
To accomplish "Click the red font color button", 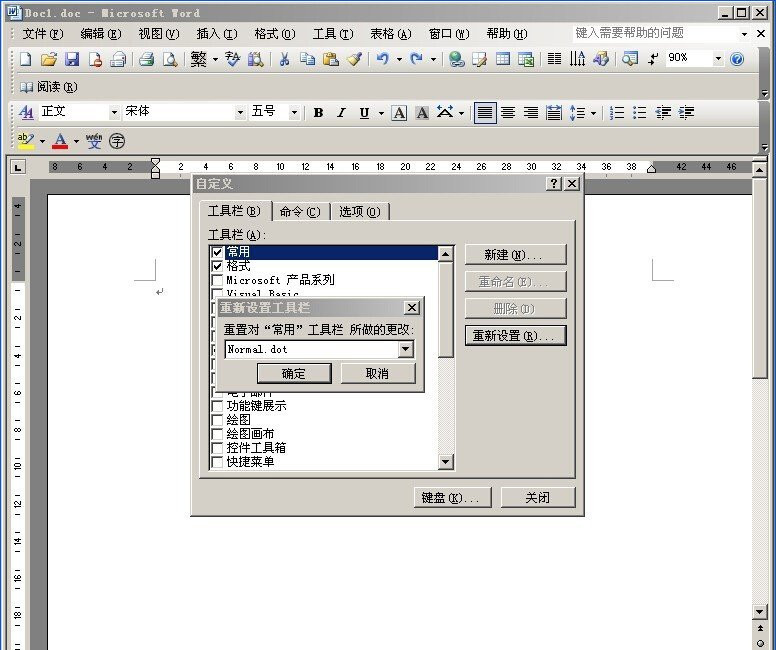I will tap(60, 141).
